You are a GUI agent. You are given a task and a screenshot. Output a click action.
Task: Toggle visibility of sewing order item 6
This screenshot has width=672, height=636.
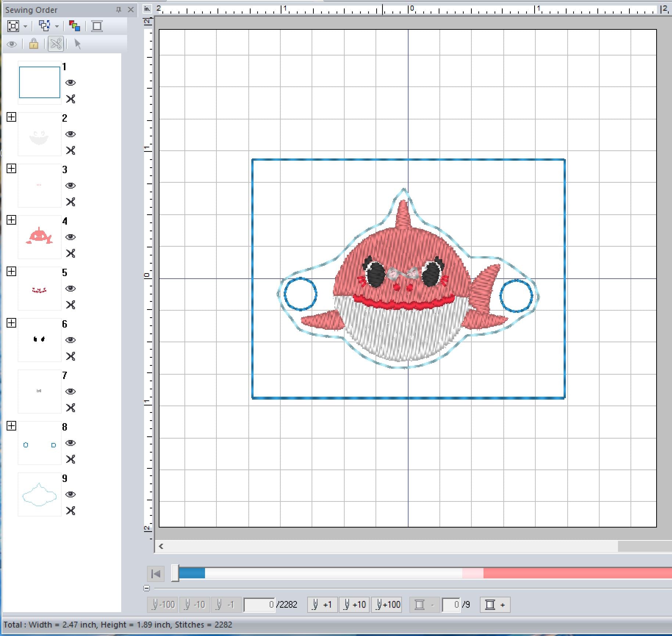point(71,340)
